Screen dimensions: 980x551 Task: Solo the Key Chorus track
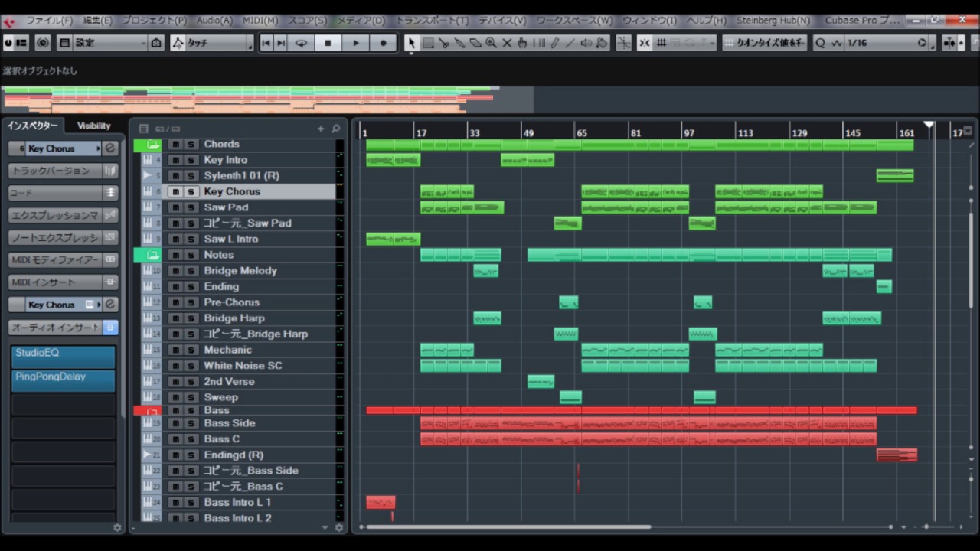coord(191,191)
